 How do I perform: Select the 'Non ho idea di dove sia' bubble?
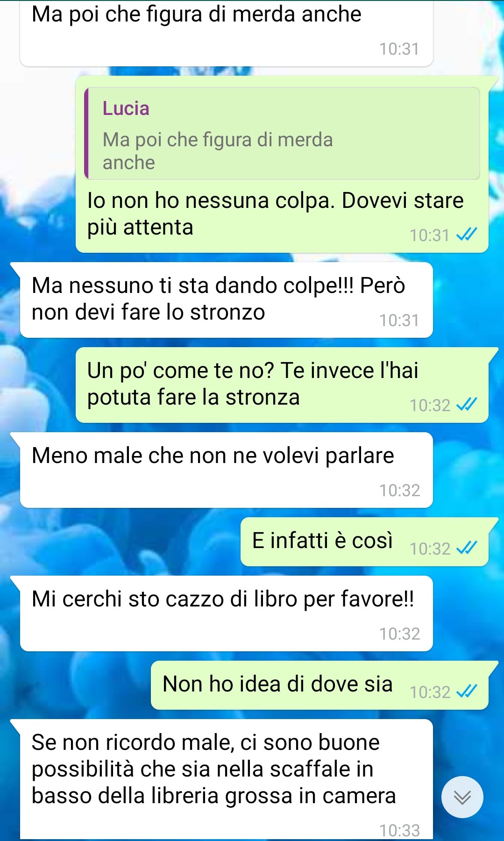(x=319, y=685)
